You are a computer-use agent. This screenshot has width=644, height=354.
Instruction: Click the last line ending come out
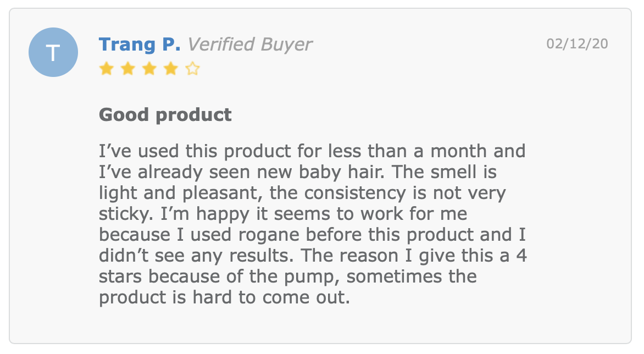click(225, 297)
